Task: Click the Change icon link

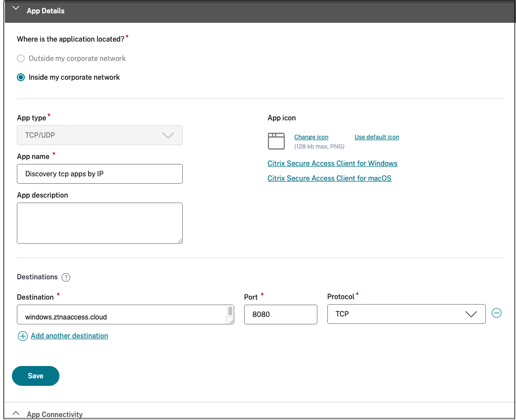Action: tap(311, 137)
